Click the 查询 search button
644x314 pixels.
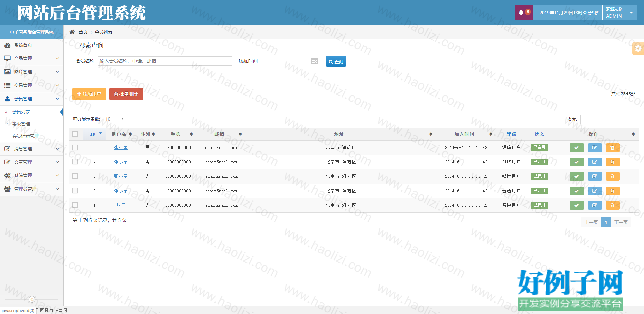336,61
